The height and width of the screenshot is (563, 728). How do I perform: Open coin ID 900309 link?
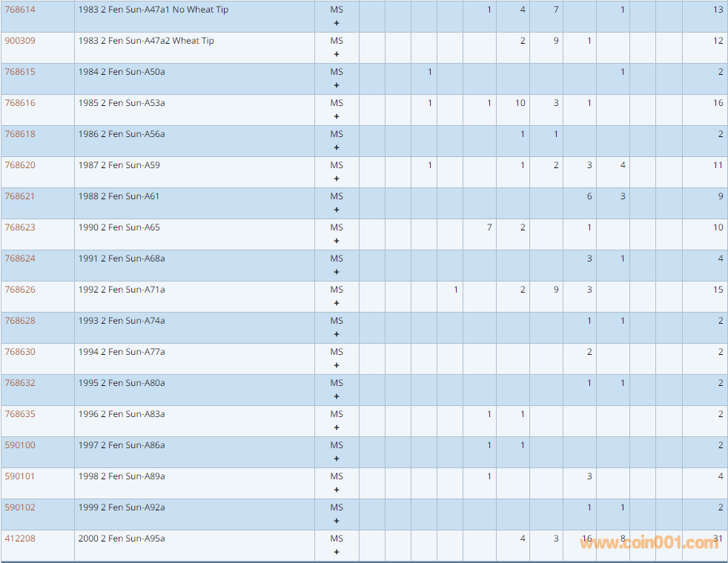[x=20, y=41]
